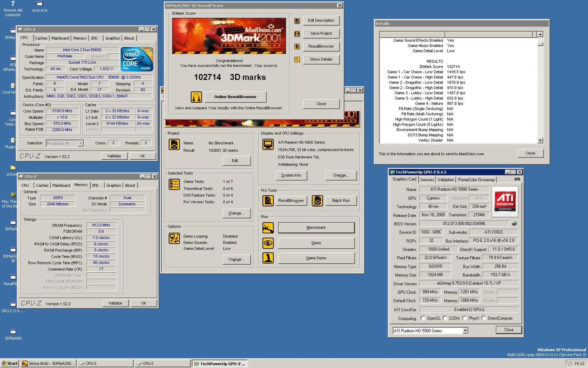Click the ATI Radeon logo in GPU-Z
This screenshot has height=368, width=588.
[x=505, y=201]
